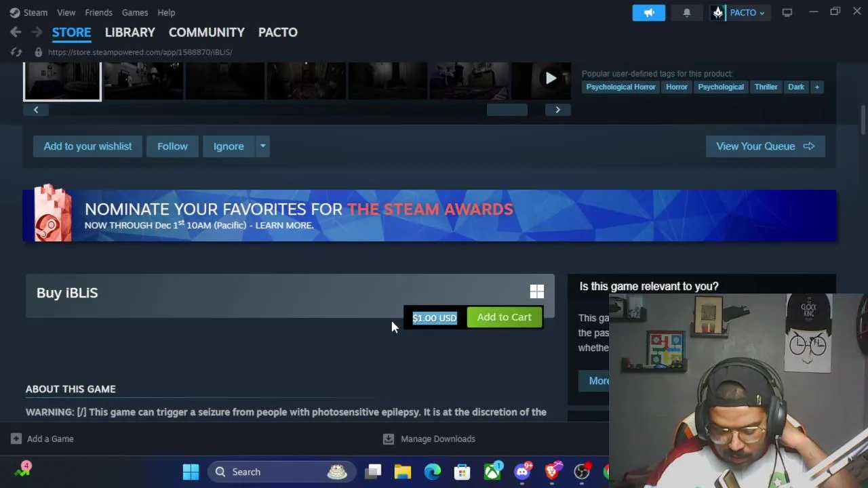
Task: Open Task View on taskbar
Action: 374,472
